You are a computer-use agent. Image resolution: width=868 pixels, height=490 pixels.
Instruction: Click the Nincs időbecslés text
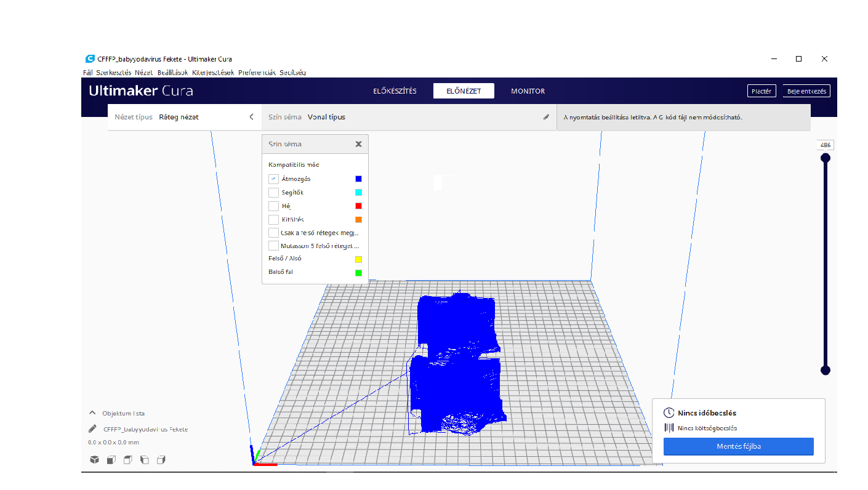tap(707, 413)
